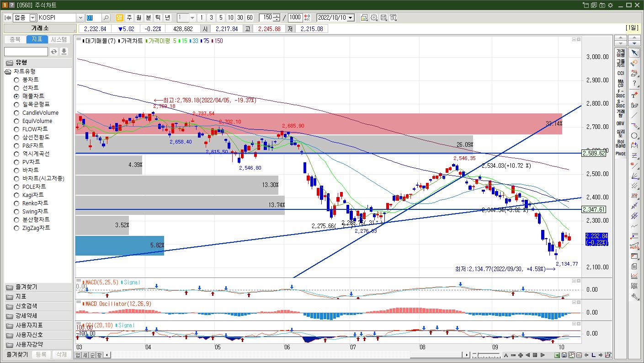
Task: Click the tools icon in top toolbar
Action: (393, 17)
